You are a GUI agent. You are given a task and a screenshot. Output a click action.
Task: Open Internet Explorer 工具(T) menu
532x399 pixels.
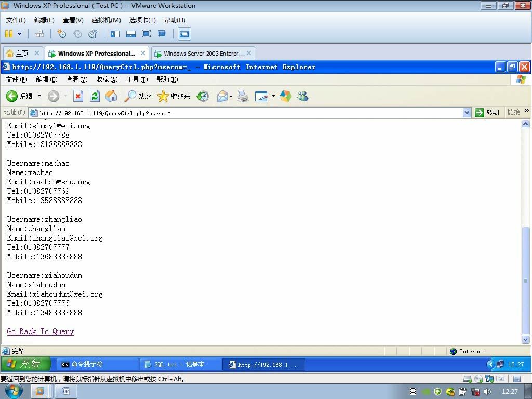pos(137,79)
